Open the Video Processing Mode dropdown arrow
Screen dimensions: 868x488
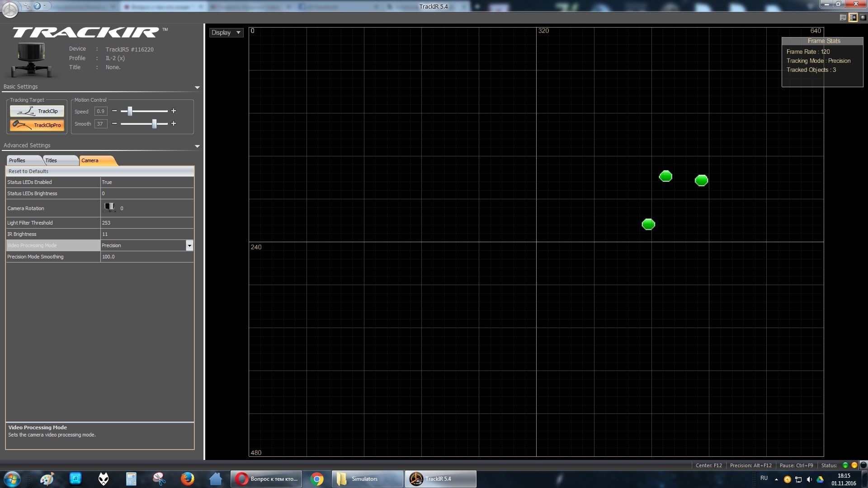coord(189,245)
